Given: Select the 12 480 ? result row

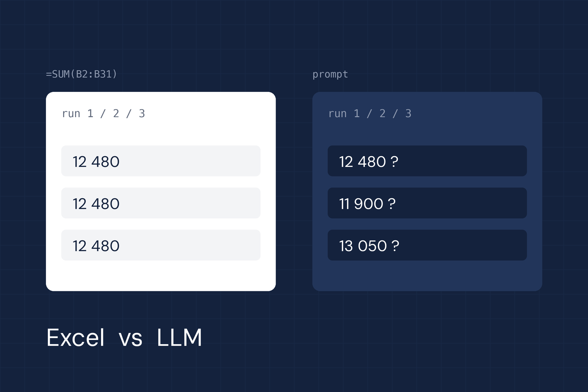Looking at the screenshot, I should tap(427, 161).
